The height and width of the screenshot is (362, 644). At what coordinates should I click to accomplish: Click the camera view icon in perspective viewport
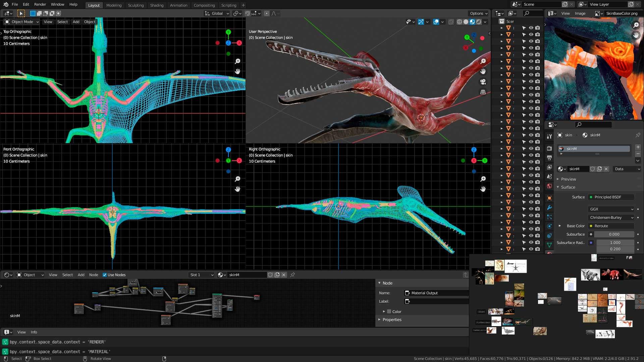click(x=483, y=82)
